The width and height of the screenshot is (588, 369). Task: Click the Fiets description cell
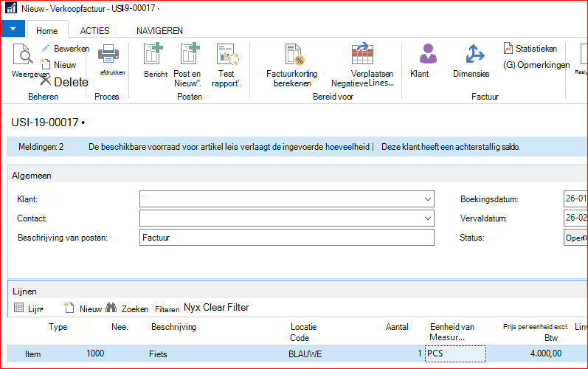[x=158, y=354]
